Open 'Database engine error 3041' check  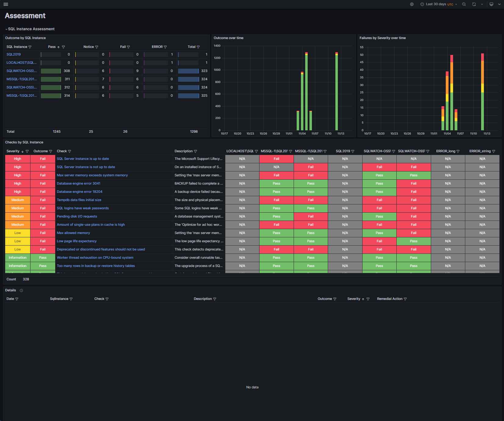click(78, 183)
